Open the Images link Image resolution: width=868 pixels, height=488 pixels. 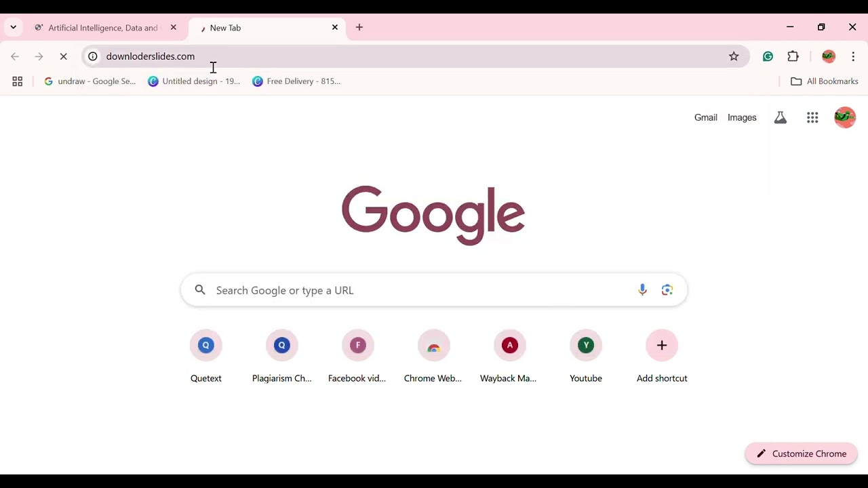coord(742,118)
